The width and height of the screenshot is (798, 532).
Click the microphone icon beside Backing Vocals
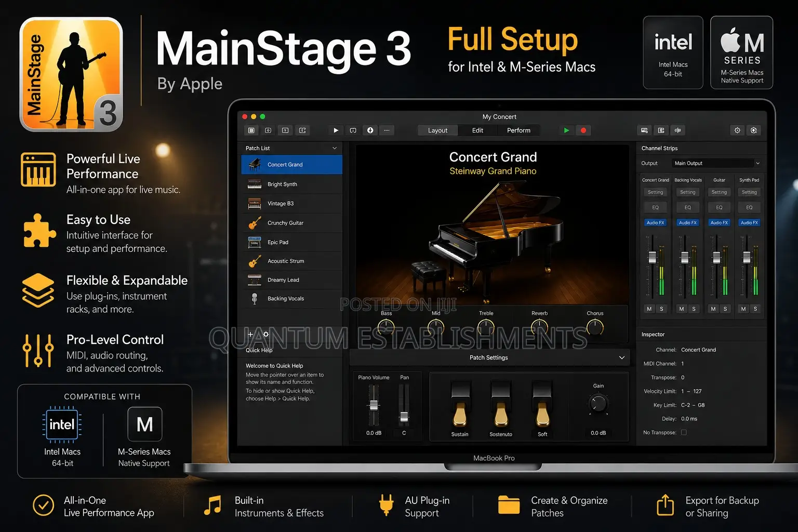click(x=255, y=299)
